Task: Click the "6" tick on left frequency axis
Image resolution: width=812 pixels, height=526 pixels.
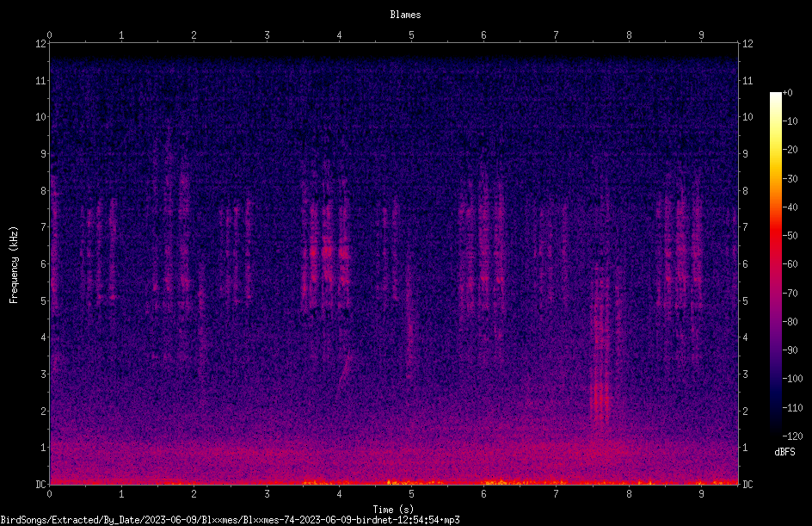Action: click(44, 264)
